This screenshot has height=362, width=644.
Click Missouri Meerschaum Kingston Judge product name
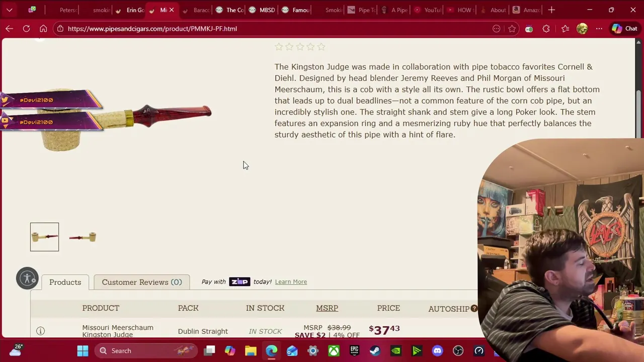[x=118, y=331]
